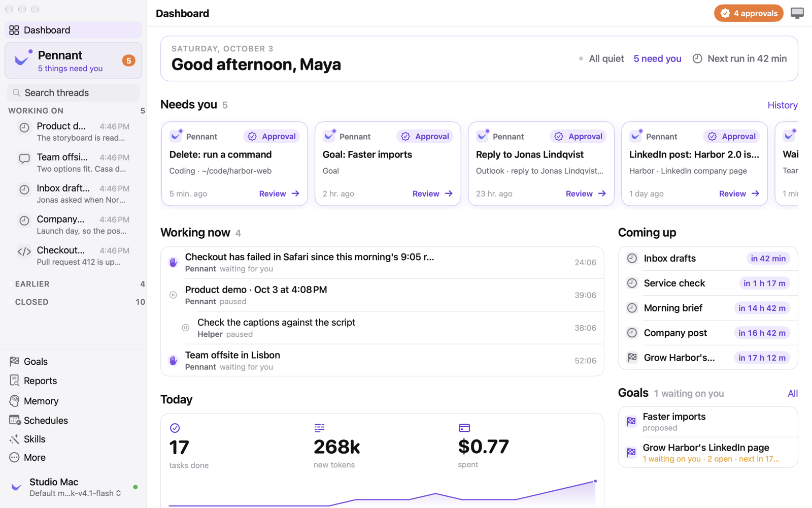Image resolution: width=812 pixels, height=508 pixels.
Task: Expand the Closed threads section
Action: [x=76, y=302]
